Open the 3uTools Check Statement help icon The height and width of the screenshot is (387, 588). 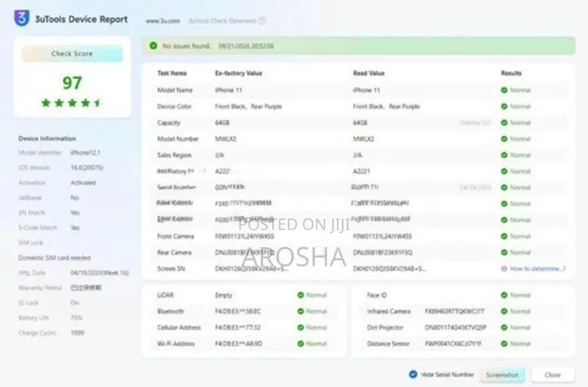tap(262, 21)
